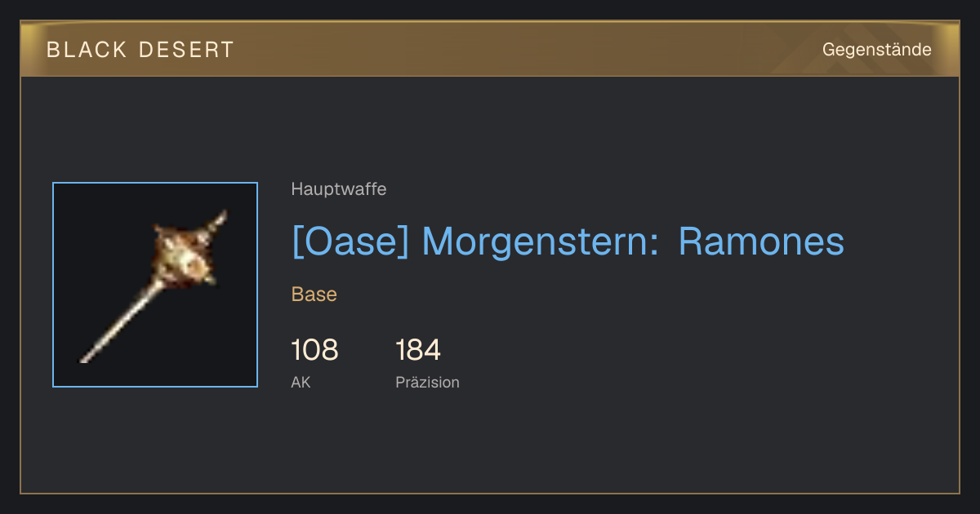
Task: Click the [Oase] prefix in item name
Action: point(350,241)
